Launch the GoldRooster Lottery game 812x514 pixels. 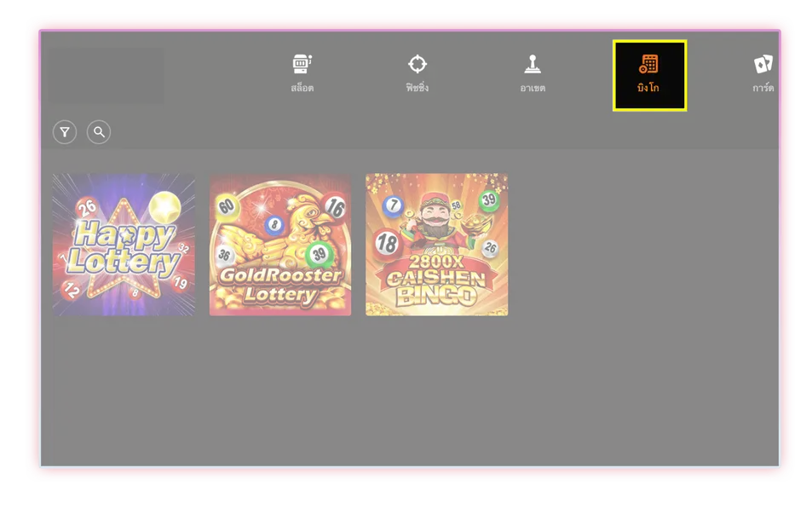click(x=280, y=245)
